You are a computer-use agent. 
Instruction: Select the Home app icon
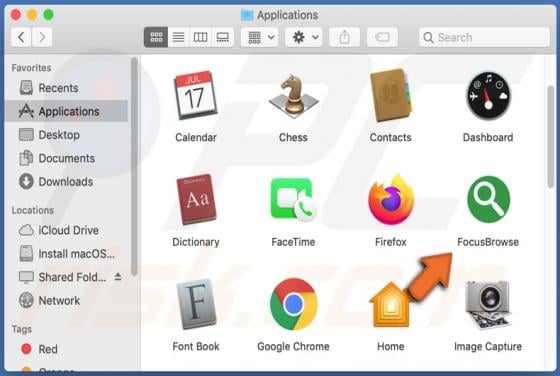pos(391,305)
